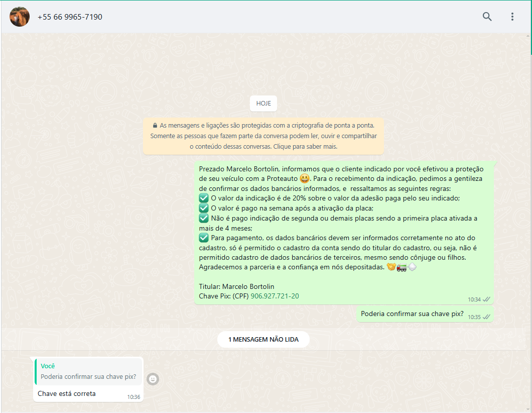Click the end-to-end encryption notice banner
The image size is (532, 413).
[x=263, y=136]
